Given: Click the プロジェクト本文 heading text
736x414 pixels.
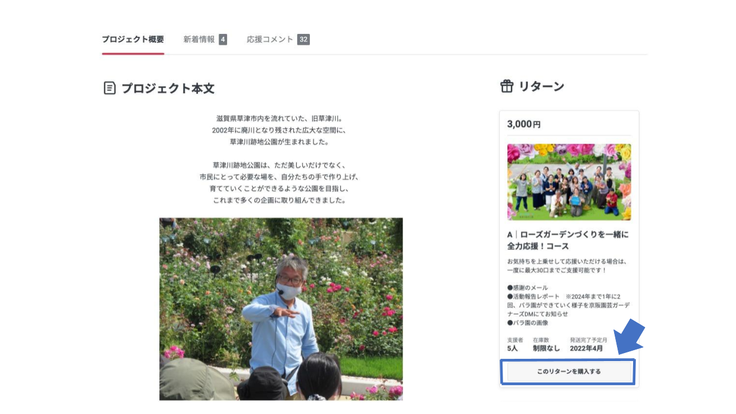Looking at the screenshot, I should (167, 88).
